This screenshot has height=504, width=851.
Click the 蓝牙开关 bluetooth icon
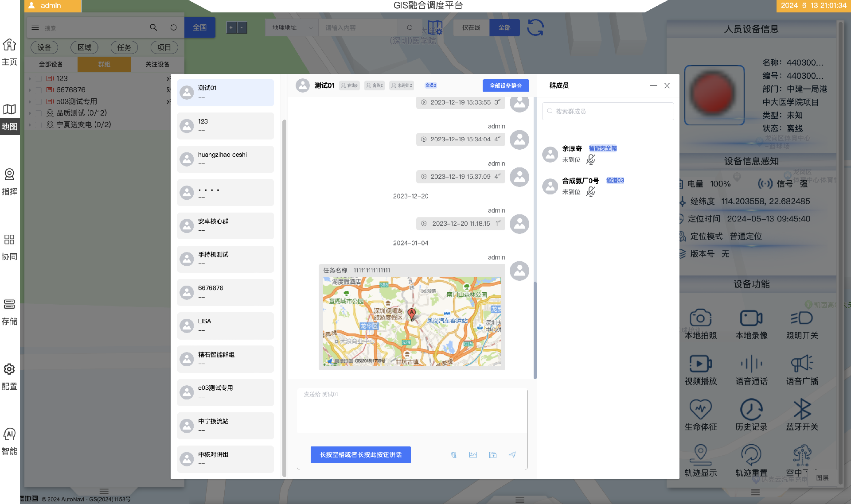(x=802, y=410)
